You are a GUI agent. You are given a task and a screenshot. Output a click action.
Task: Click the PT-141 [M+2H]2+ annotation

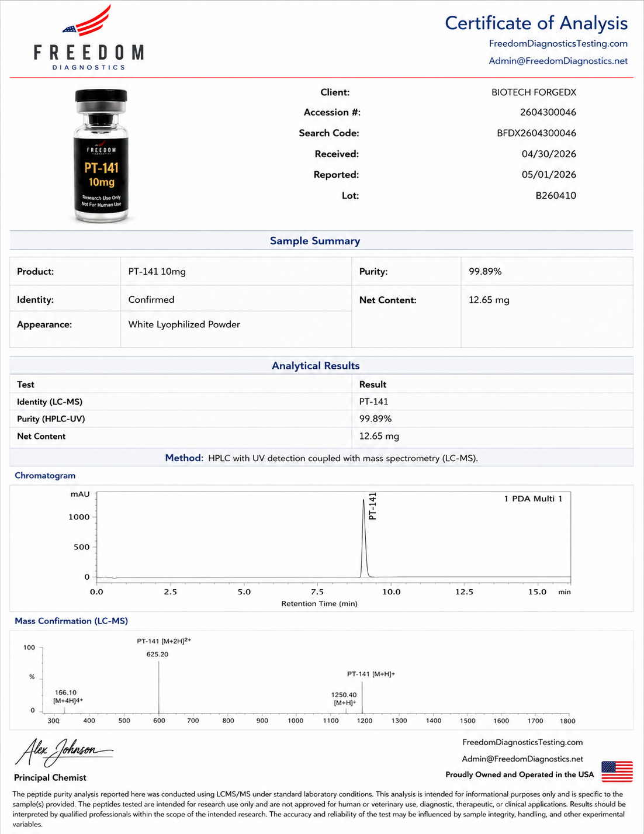tap(164, 641)
